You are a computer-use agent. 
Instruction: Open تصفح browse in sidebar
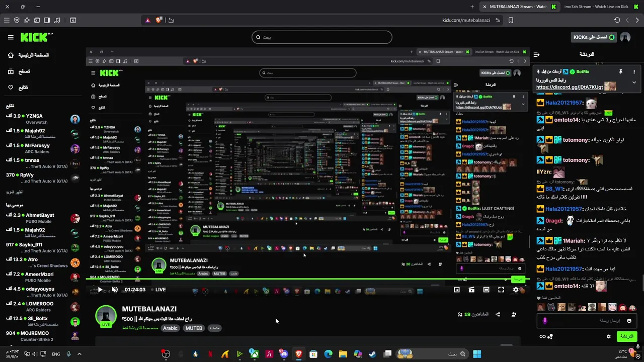18,71
